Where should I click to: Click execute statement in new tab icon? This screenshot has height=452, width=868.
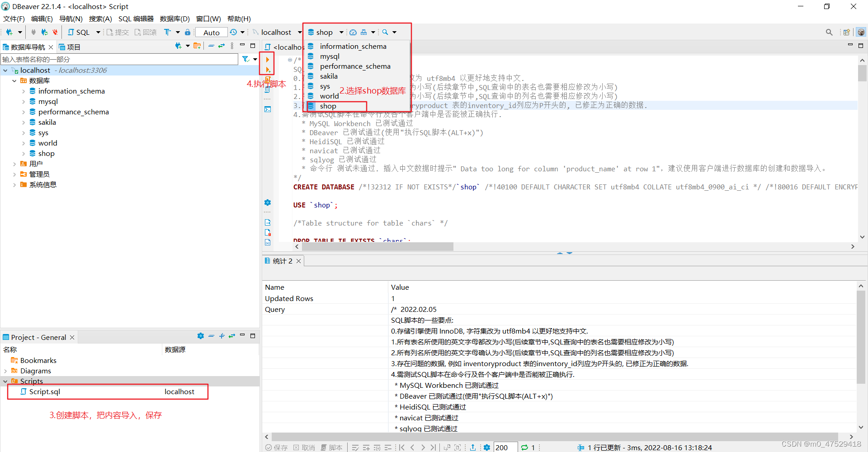pyautogui.click(x=268, y=70)
